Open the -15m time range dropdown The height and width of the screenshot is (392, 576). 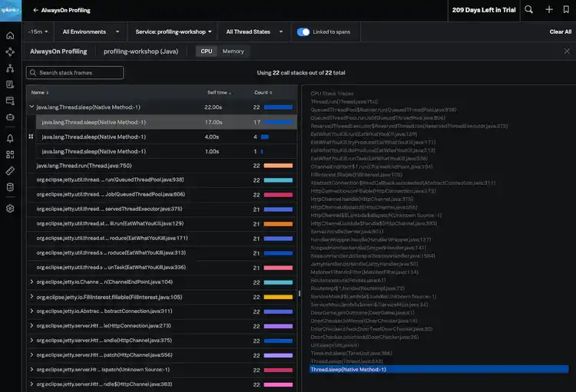[x=38, y=31]
